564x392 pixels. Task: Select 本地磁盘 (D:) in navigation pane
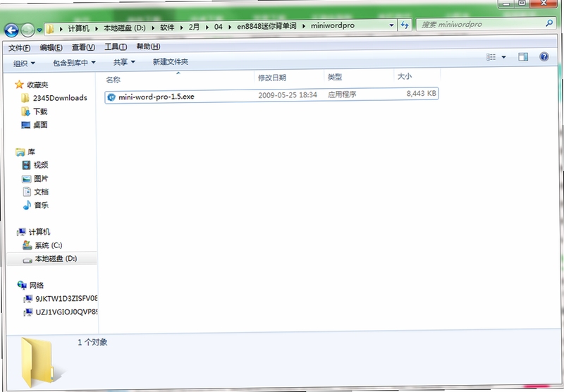56,259
